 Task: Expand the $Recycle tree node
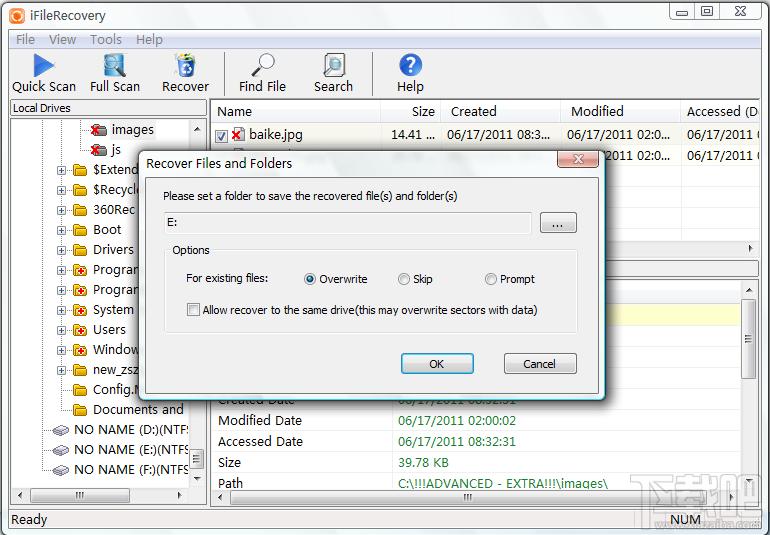coord(61,190)
